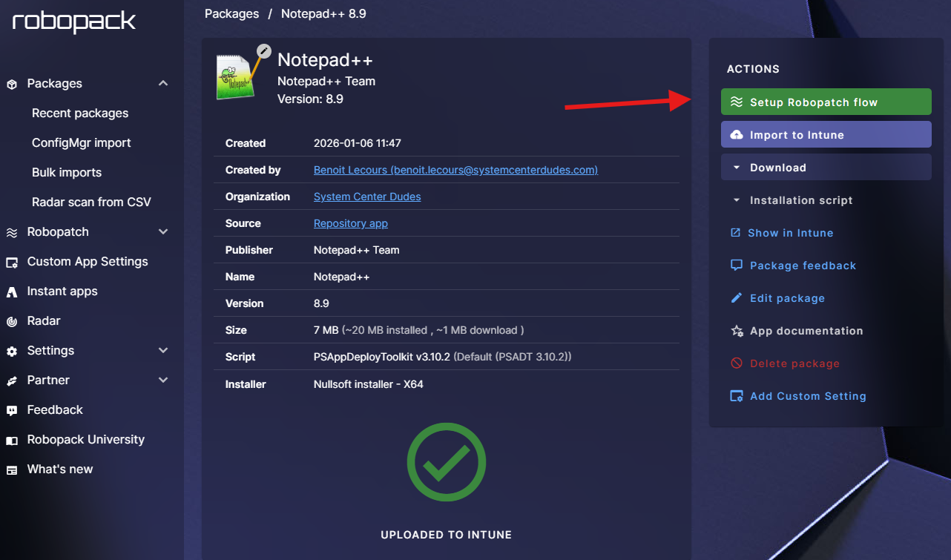Select Recent packages in the sidebar
The height and width of the screenshot is (560, 951).
[79, 113]
